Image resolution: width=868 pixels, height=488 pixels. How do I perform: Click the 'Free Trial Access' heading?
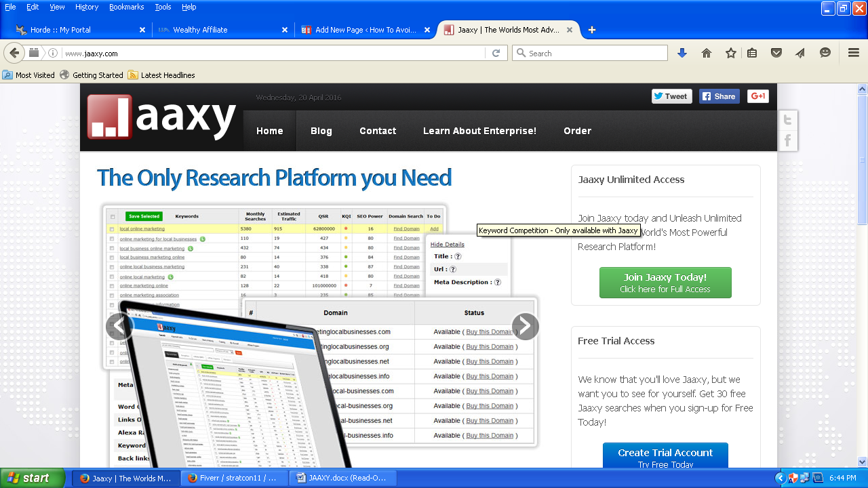tap(616, 341)
